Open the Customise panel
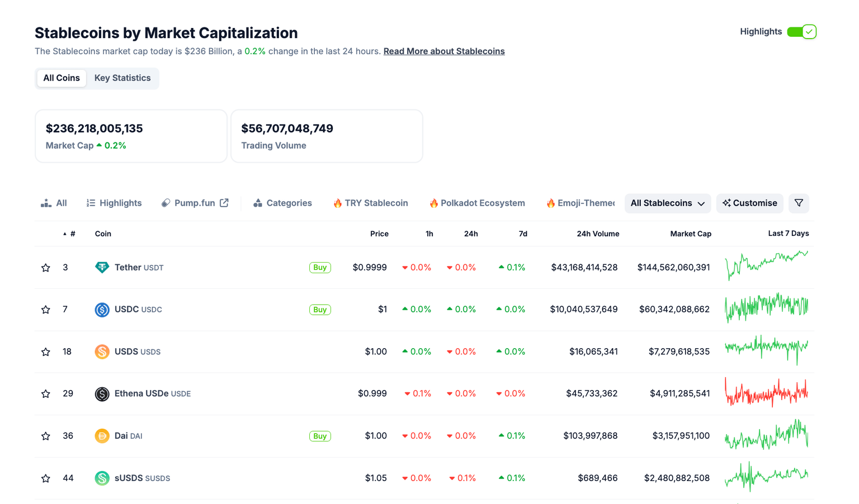This screenshot has height=504, width=859. 749,203
